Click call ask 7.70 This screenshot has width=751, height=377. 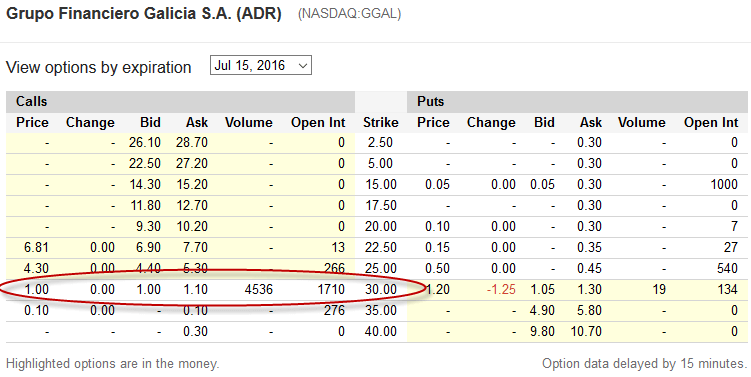tap(195, 248)
